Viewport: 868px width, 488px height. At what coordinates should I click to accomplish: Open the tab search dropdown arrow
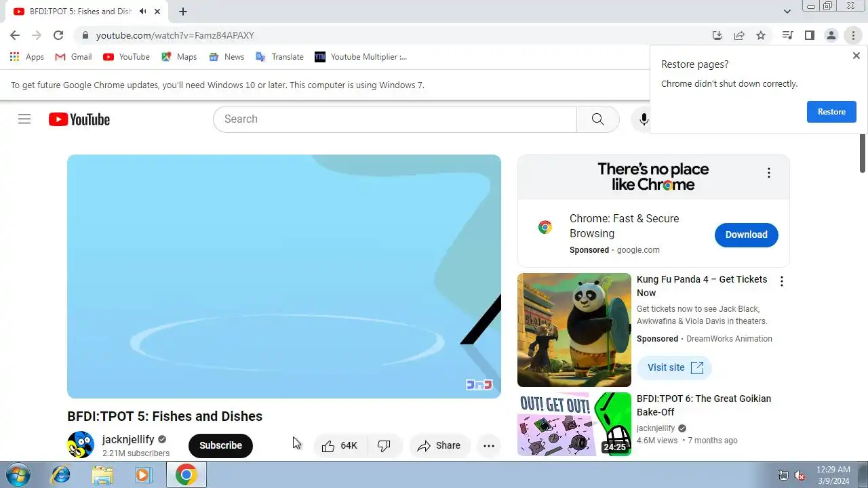[x=787, y=12]
